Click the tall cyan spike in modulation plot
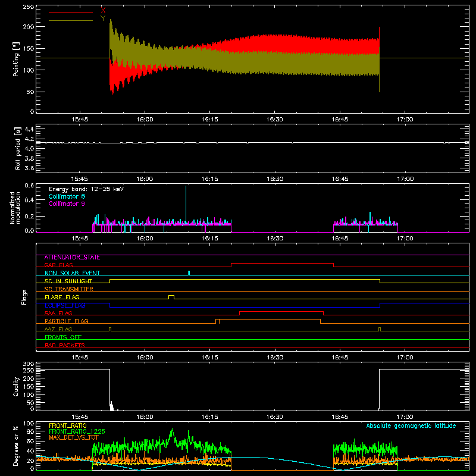Image resolution: width=476 pixels, height=476 pixels. (186, 203)
